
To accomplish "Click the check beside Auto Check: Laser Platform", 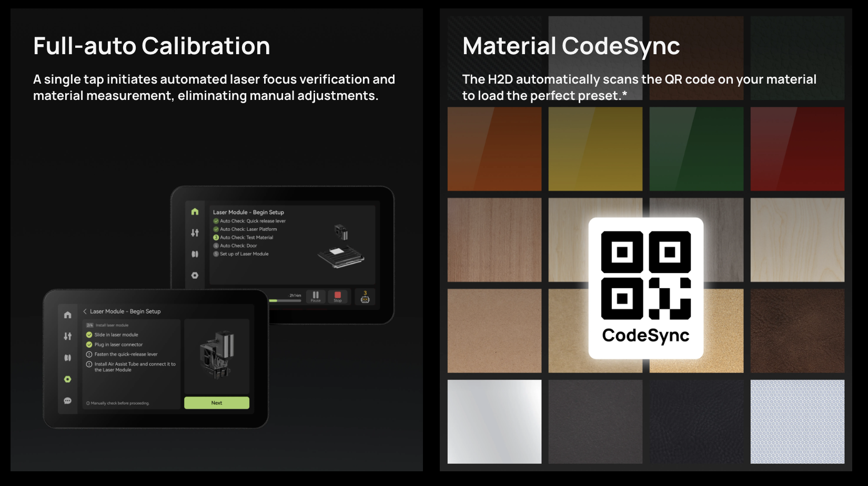I will click(x=216, y=229).
